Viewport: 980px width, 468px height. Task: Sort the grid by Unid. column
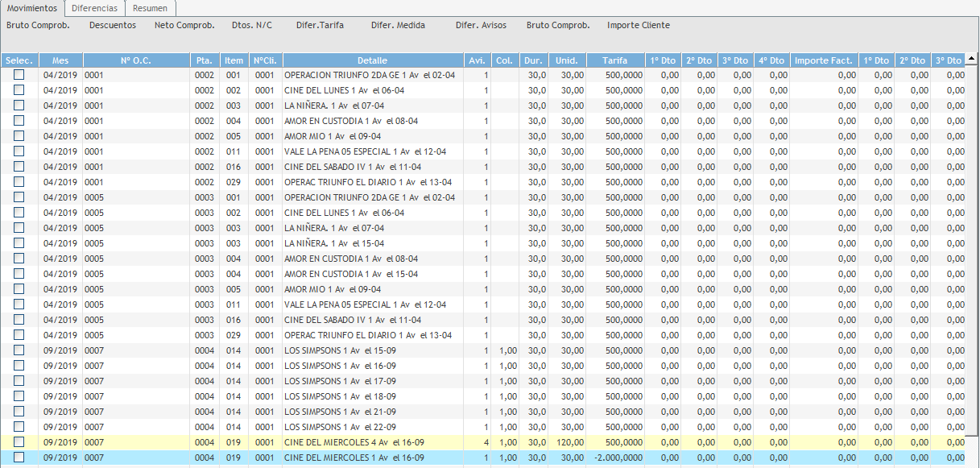tap(568, 60)
